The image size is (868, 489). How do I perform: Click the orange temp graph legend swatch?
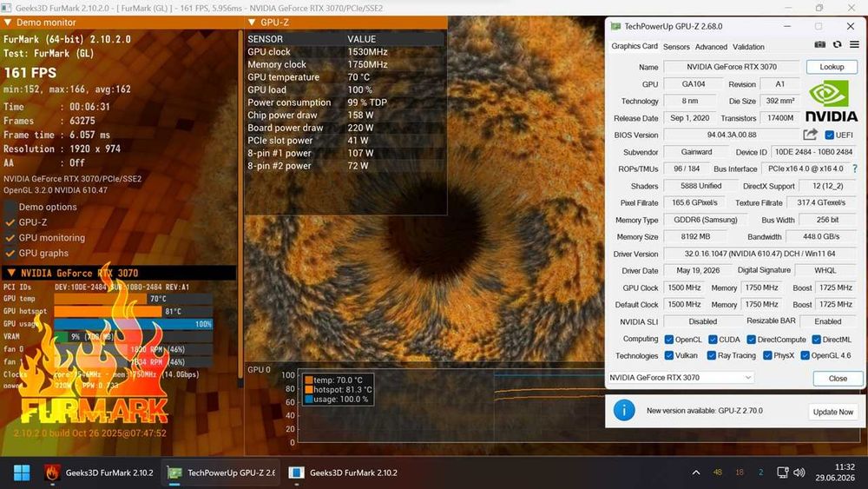308,380
